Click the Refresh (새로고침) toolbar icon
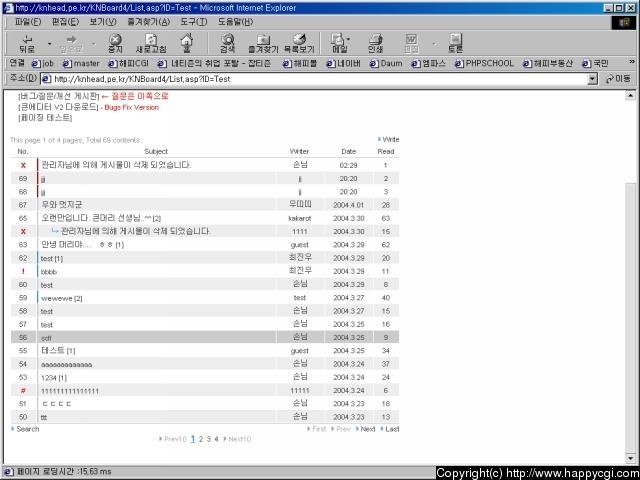The image size is (640, 480). pyautogui.click(x=151, y=43)
